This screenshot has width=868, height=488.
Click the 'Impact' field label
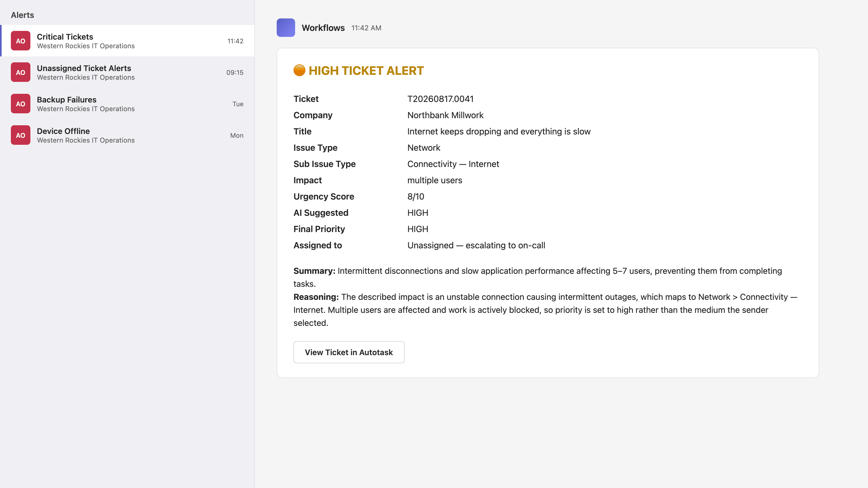point(307,180)
